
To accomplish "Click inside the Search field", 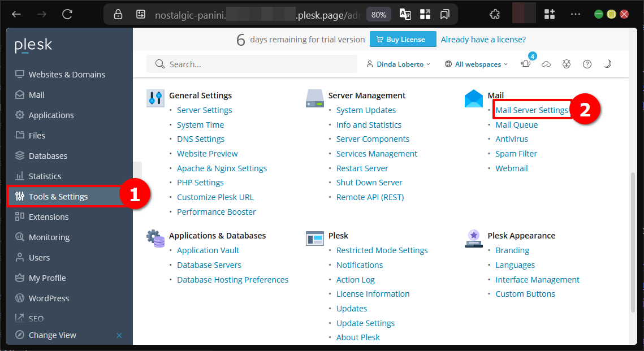I will point(252,64).
